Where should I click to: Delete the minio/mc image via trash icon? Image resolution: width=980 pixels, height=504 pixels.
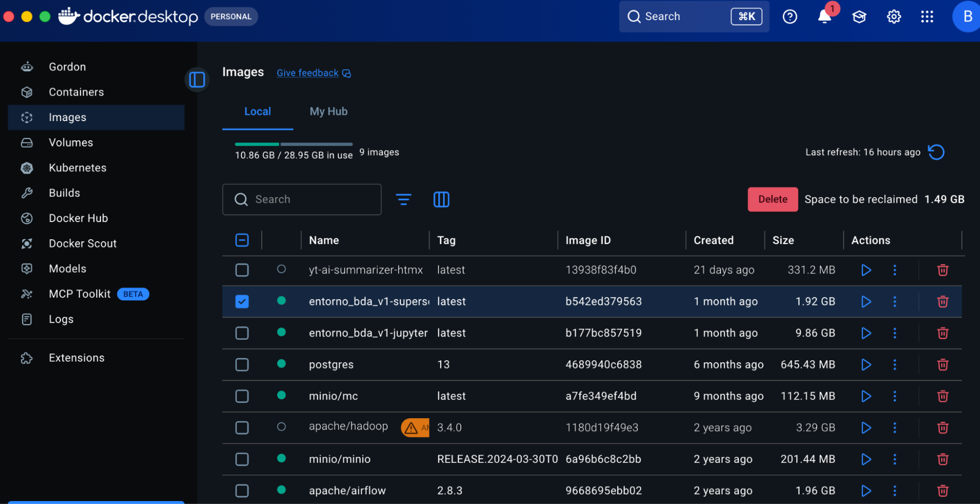[943, 396]
